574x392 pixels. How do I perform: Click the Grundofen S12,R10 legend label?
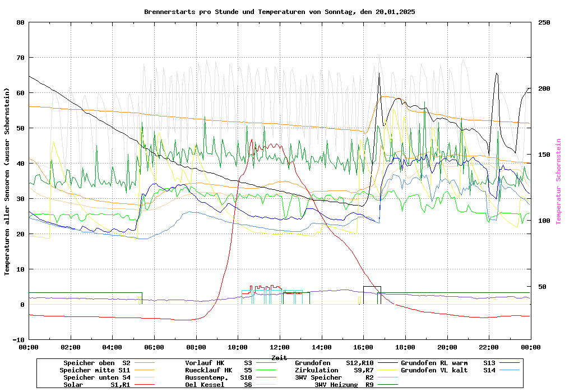334,363
